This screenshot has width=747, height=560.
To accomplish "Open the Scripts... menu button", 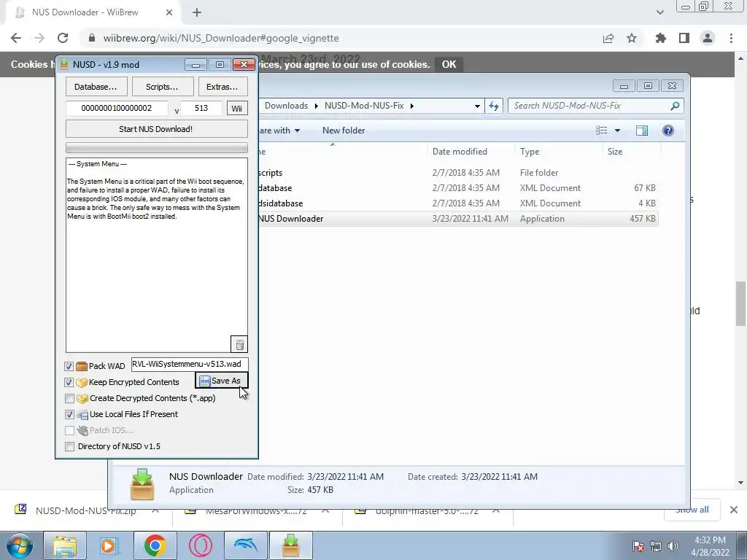I will click(163, 87).
